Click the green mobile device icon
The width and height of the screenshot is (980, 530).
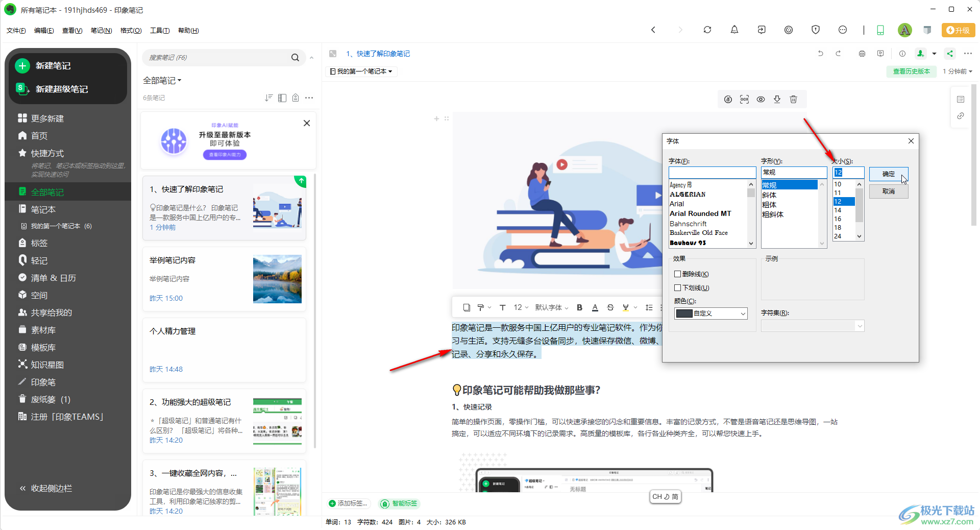pos(880,30)
